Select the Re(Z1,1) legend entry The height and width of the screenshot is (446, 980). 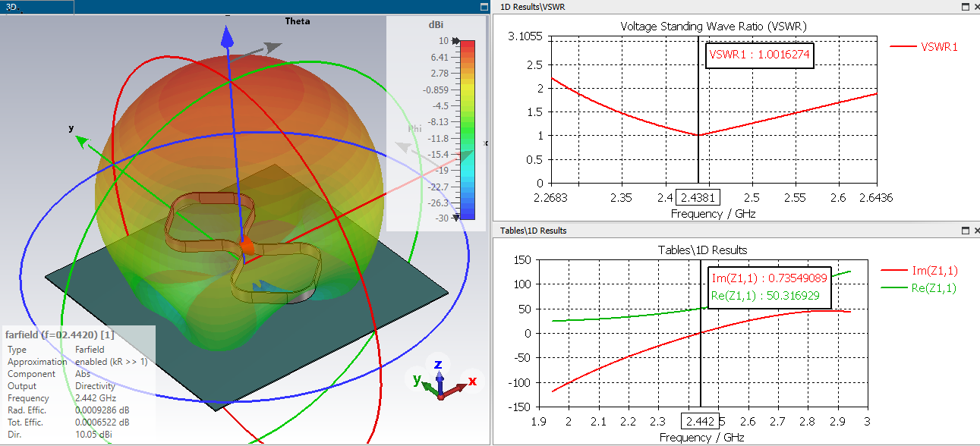919,287
